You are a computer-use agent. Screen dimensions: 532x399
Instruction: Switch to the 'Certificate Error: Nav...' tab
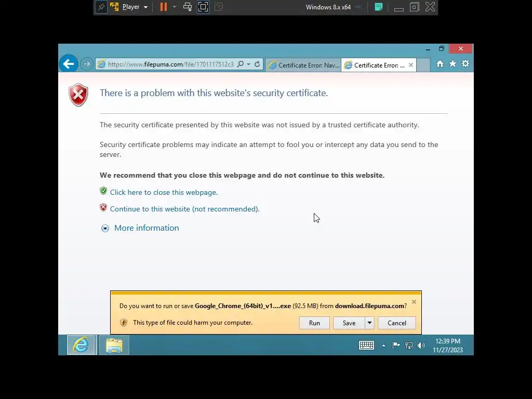303,65
